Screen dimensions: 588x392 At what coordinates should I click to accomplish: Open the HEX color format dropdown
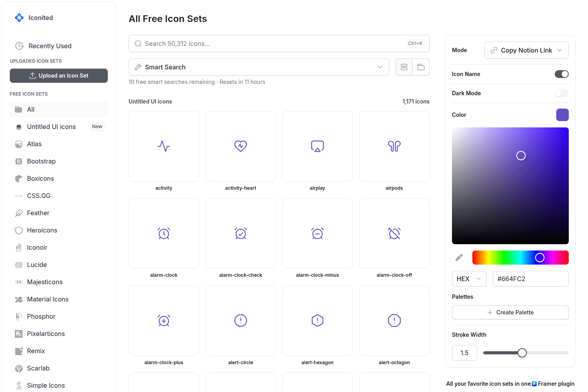click(469, 279)
